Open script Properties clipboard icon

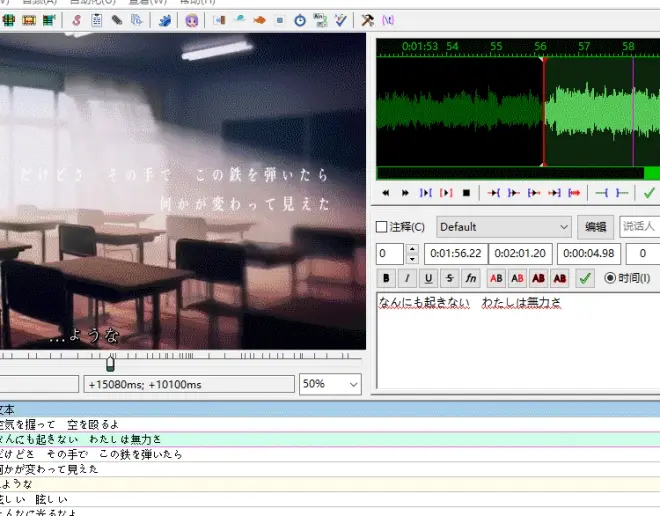click(x=96, y=20)
